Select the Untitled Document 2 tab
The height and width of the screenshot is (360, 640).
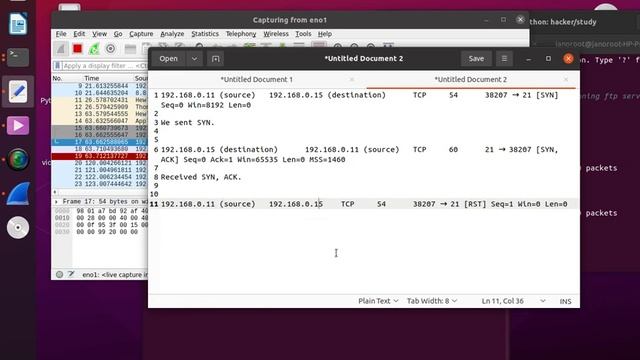[470, 79]
